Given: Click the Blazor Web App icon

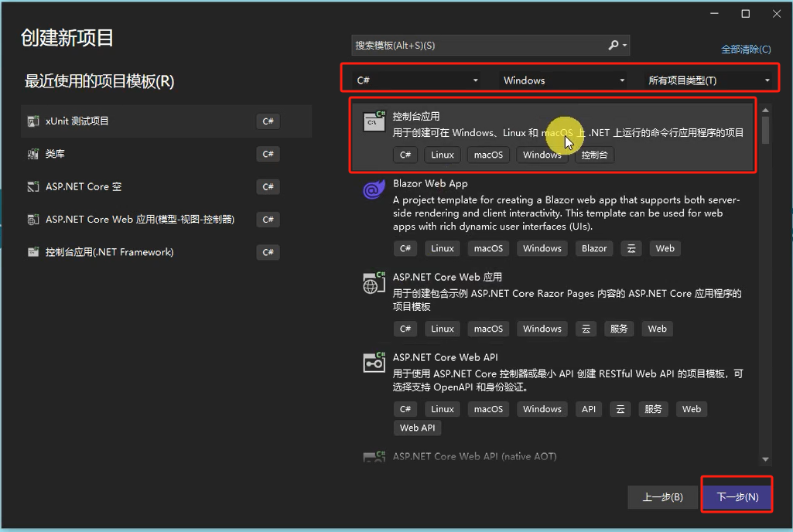Looking at the screenshot, I should [374, 189].
